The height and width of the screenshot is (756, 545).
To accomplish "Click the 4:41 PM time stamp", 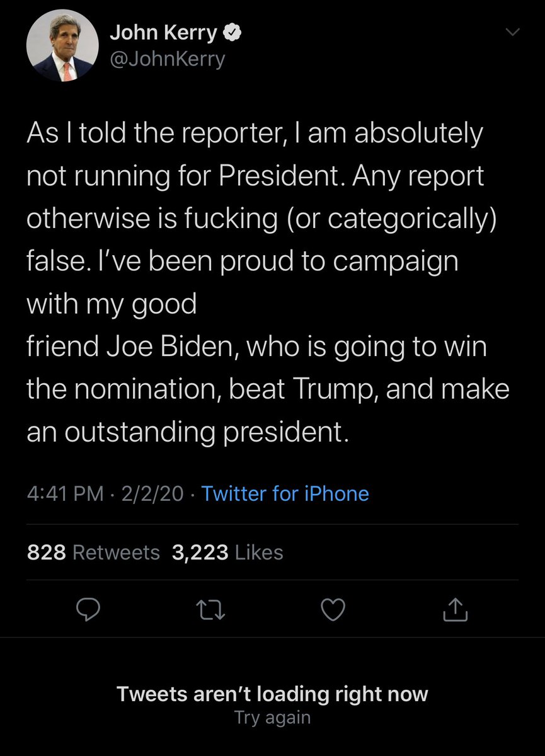I will [x=65, y=493].
